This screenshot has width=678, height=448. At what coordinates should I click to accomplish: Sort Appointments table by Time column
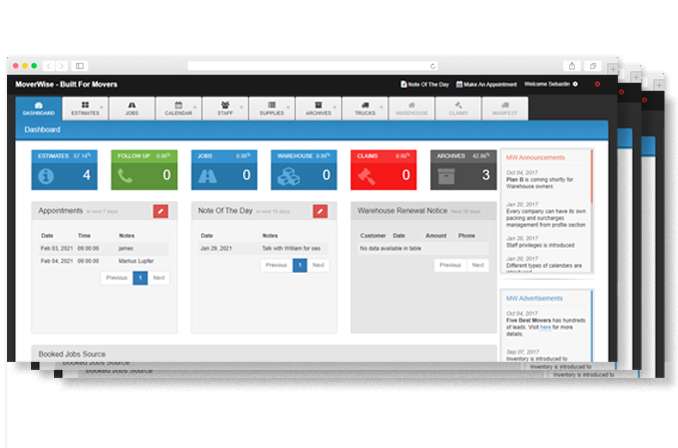click(84, 236)
